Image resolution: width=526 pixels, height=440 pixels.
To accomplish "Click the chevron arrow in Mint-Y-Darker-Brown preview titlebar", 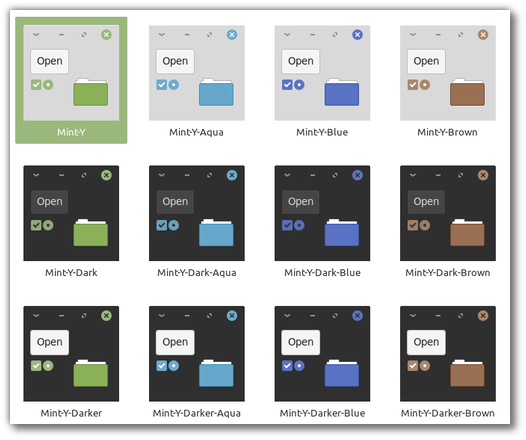I will [413, 316].
